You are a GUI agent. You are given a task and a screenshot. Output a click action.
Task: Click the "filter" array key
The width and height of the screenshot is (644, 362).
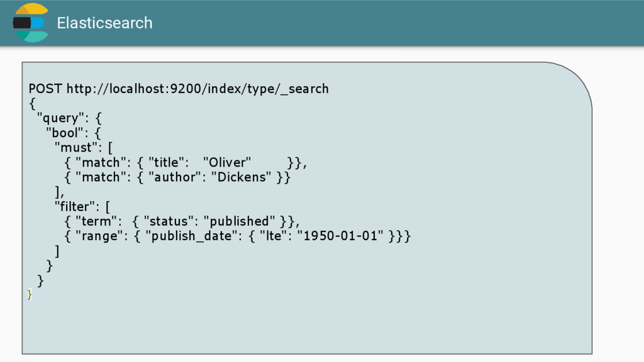pyautogui.click(x=77, y=206)
